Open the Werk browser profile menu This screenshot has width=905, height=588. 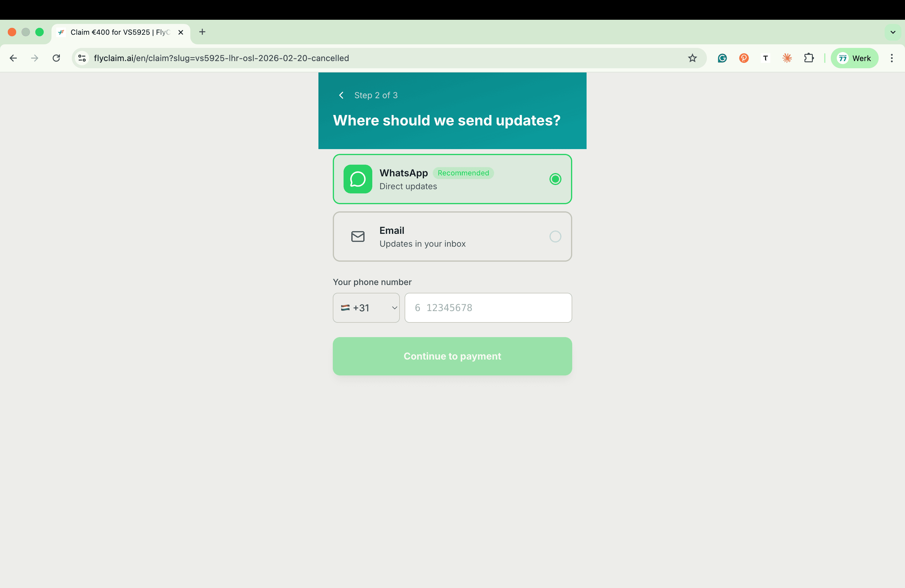(854, 58)
